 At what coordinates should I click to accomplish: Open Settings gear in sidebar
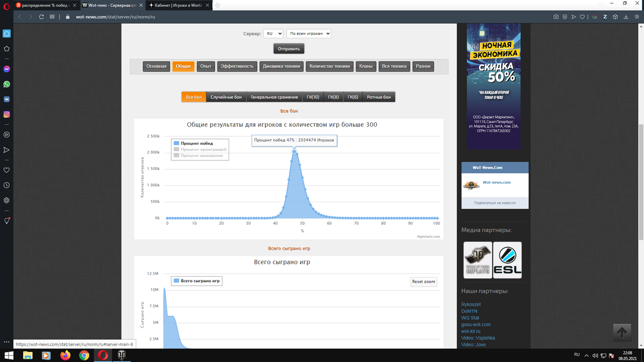coord(6,200)
